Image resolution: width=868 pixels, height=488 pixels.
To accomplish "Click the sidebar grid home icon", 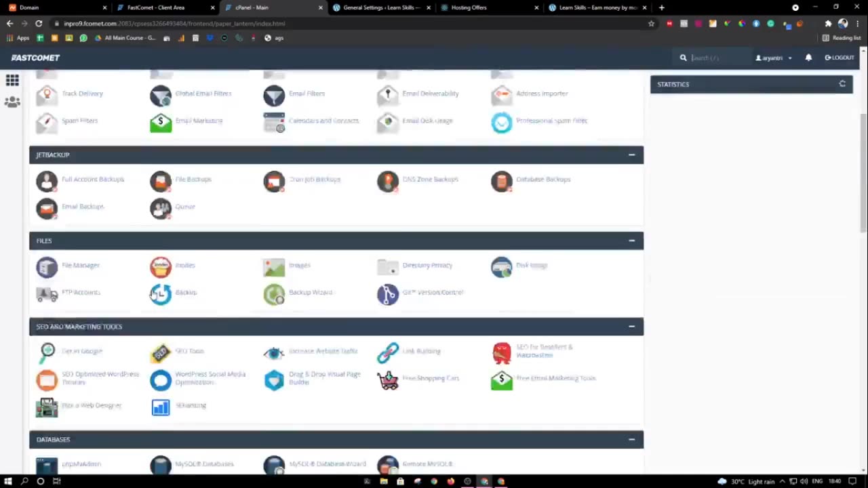I will pyautogui.click(x=12, y=81).
